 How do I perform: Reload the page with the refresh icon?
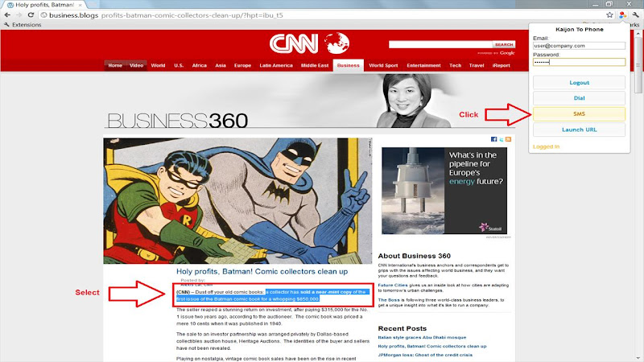tap(31, 14)
